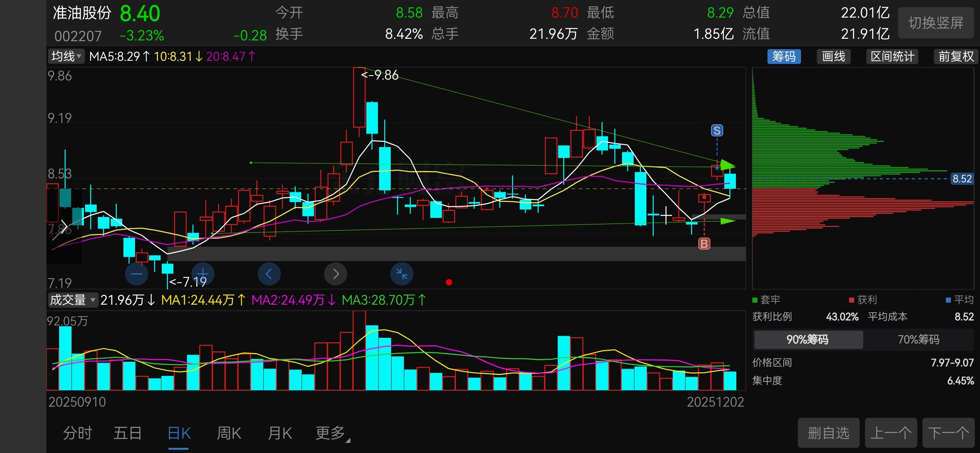This screenshot has height=453, width=980.
Task: Expand the 更多 period options
Action: [x=332, y=433]
